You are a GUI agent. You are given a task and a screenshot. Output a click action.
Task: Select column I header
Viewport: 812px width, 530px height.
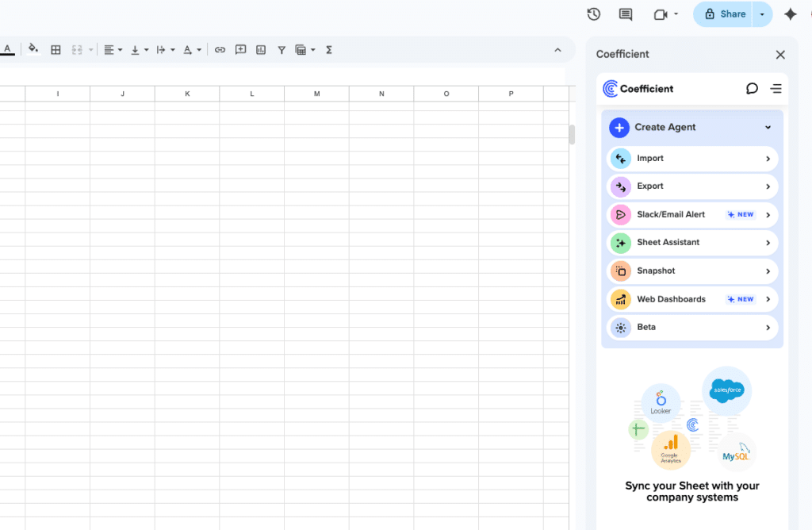[x=57, y=94]
